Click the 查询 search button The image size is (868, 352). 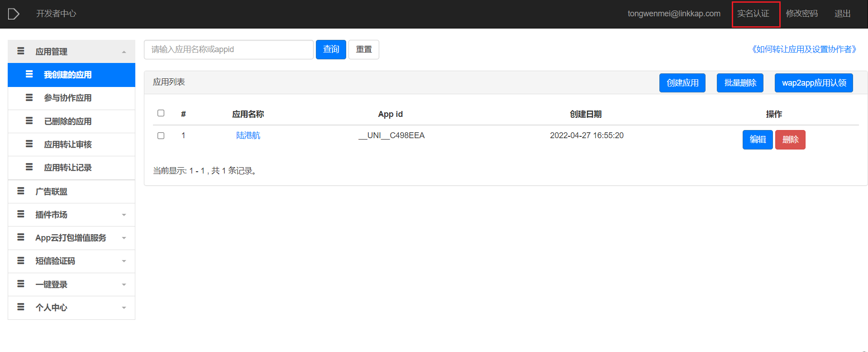[x=331, y=49]
